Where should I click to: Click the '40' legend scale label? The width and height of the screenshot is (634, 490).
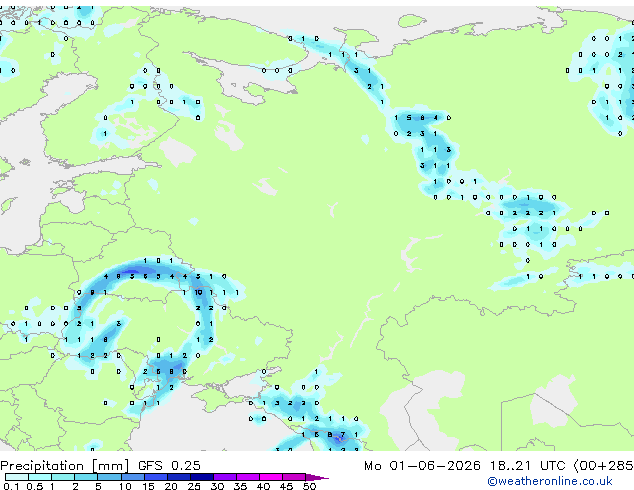click(x=263, y=486)
